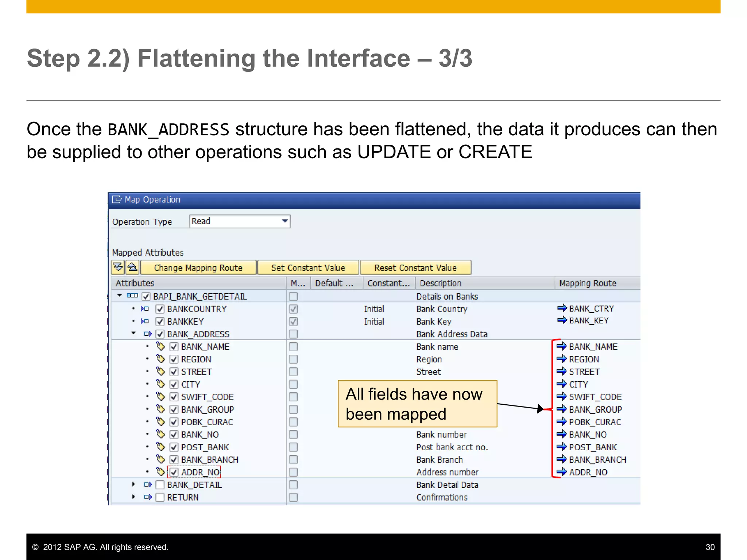This screenshot has width=747, height=560.
Task: Click the Change Mapping Route button
Action: (198, 268)
